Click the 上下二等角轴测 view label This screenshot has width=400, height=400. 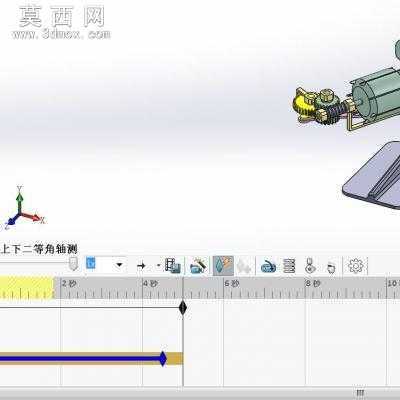click(39, 249)
